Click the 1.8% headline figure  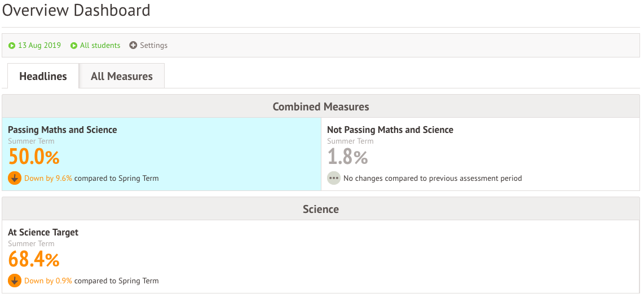click(347, 157)
